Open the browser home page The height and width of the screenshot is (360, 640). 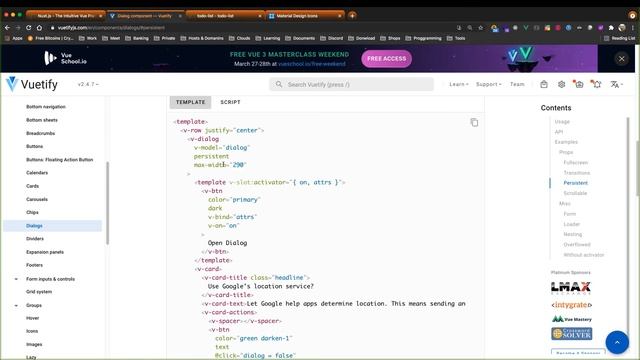click(x=39, y=28)
